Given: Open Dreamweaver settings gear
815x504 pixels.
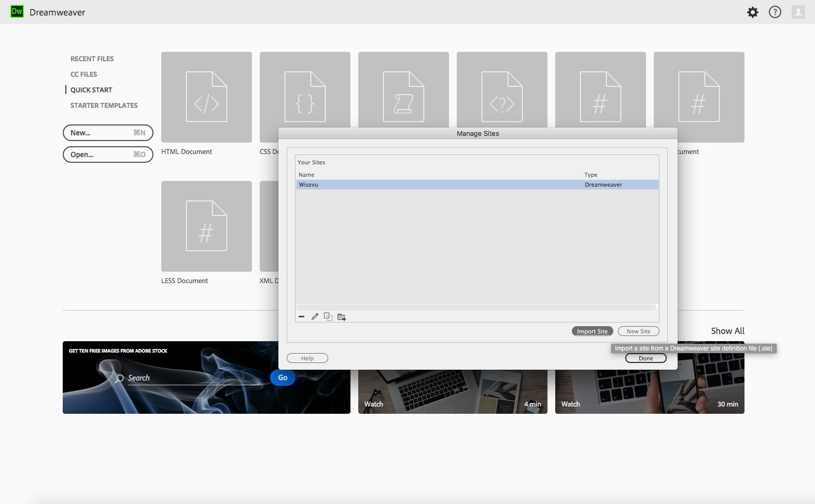Looking at the screenshot, I should point(753,12).
